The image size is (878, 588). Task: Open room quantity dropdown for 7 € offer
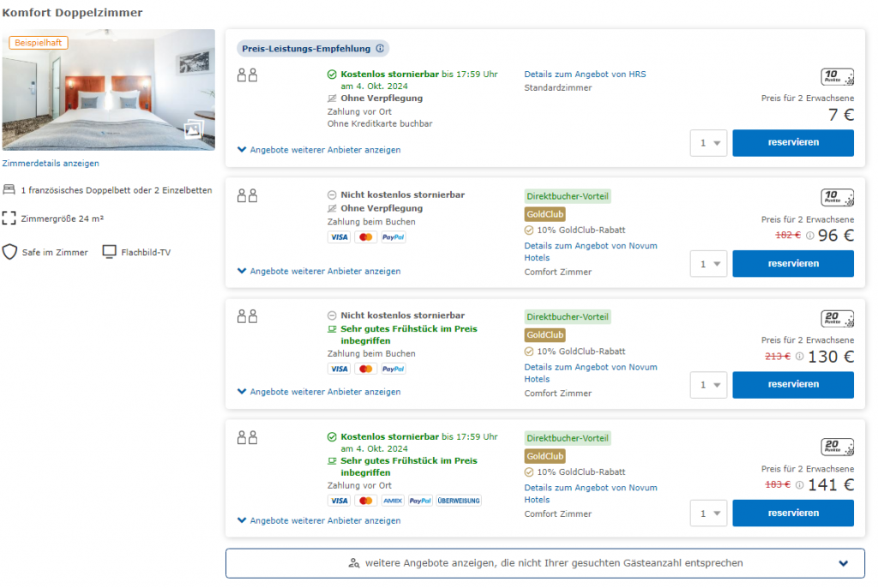tap(708, 143)
